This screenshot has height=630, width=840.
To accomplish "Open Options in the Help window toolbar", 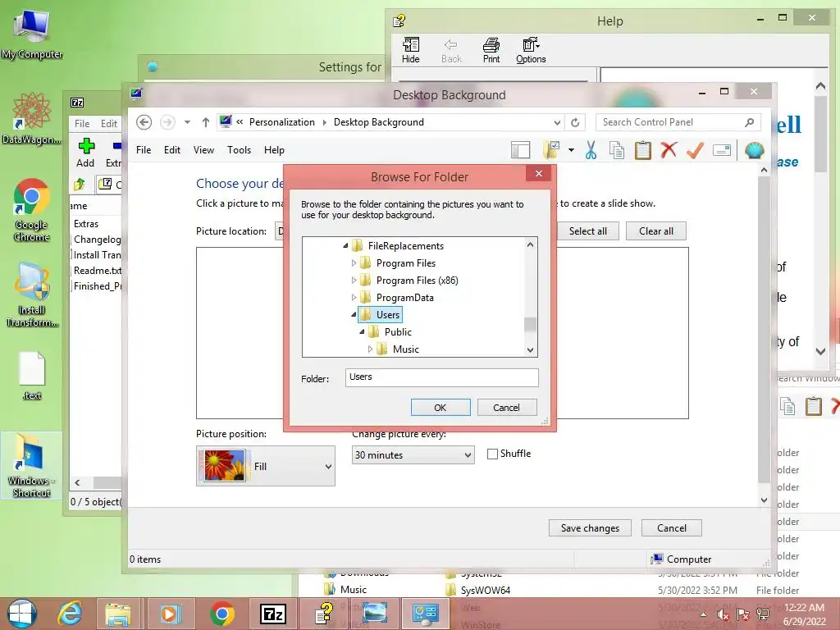I will coord(531,50).
